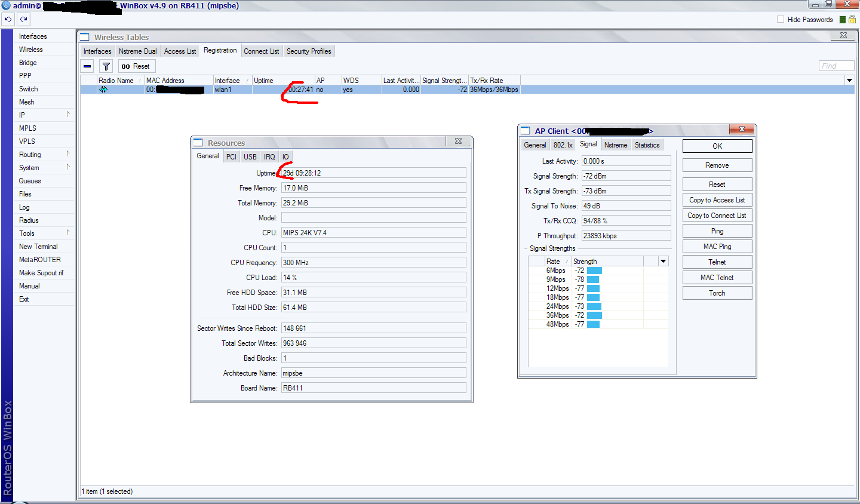Click Copy to Access List button
Screen dimensions: 860x504
pyautogui.click(x=717, y=200)
